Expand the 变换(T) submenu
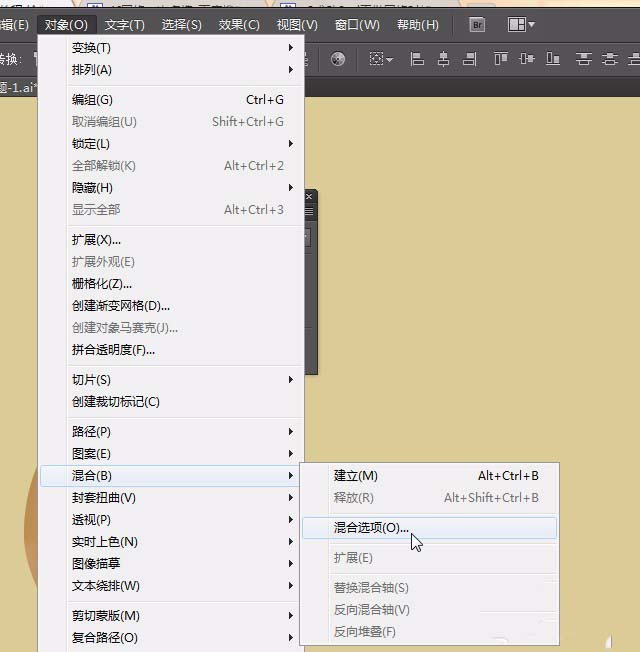This screenshot has height=652, width=640. tap(171, 48)
